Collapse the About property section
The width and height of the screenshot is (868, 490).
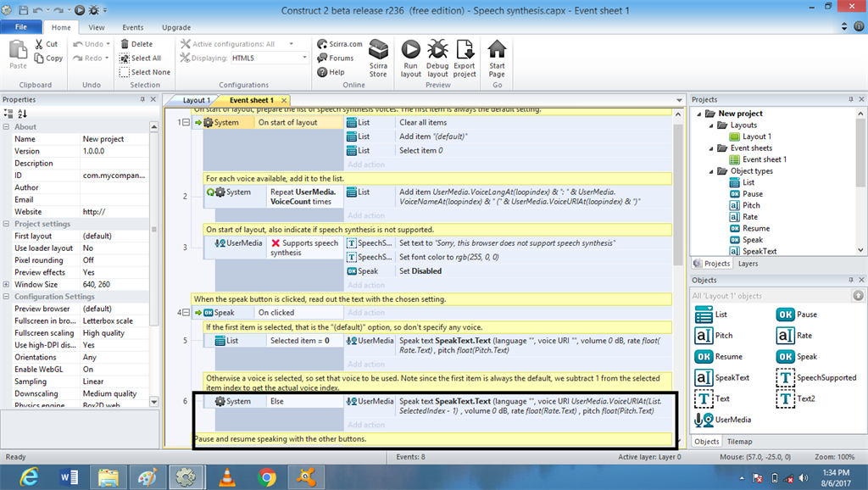pyautogui.click(x=6, y=127)
